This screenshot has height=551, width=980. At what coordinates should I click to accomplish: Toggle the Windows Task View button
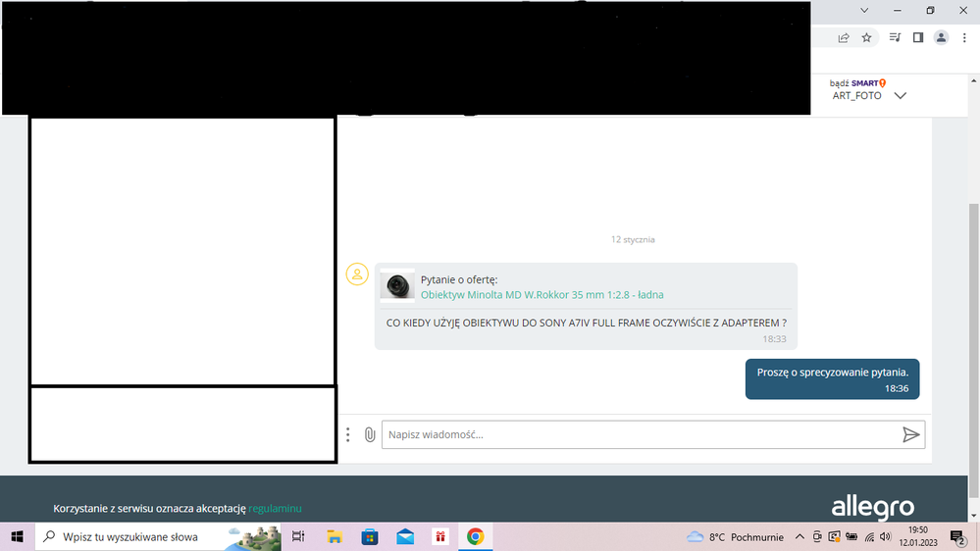[299, 537]
